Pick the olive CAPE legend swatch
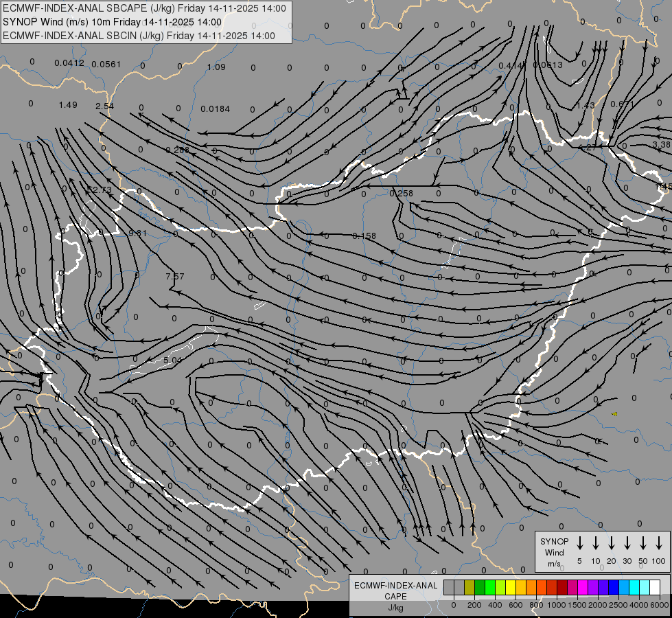672x618 pixels. point(470,587)
